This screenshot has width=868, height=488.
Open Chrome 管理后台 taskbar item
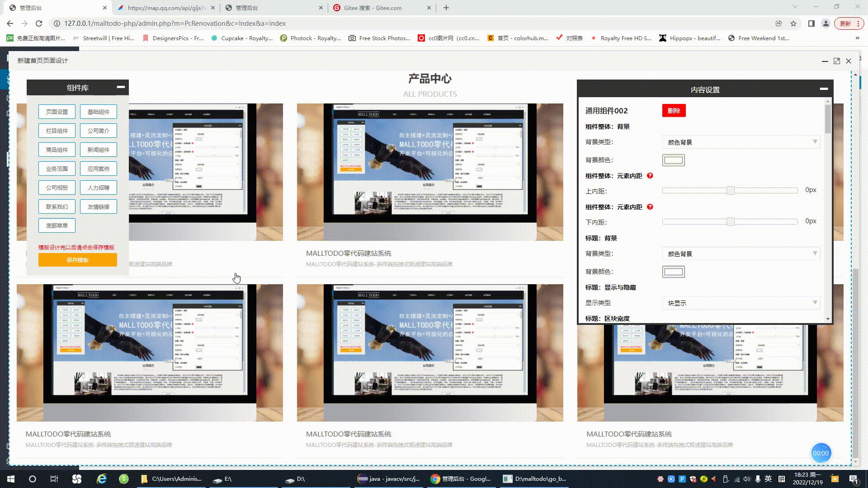[461, 479]
